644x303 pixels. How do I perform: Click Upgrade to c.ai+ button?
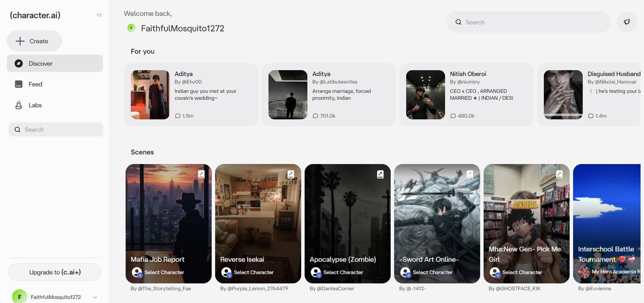pos(55,272)
